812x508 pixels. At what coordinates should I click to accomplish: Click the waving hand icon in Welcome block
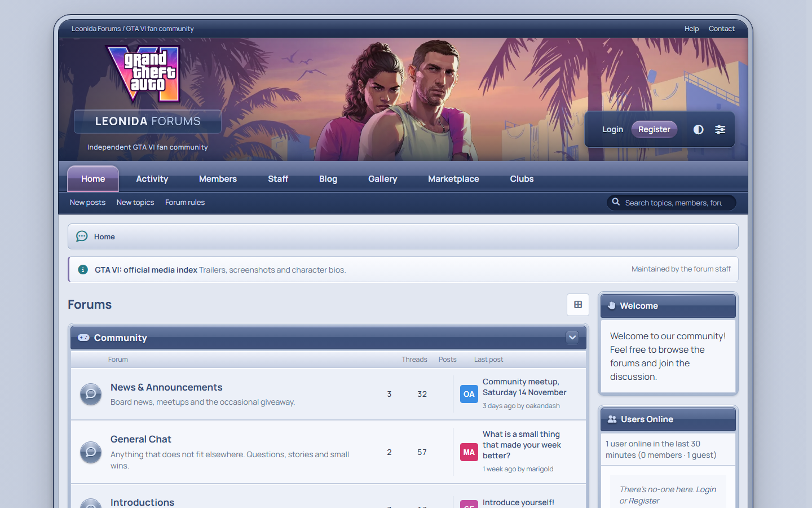tap(612, 305)
